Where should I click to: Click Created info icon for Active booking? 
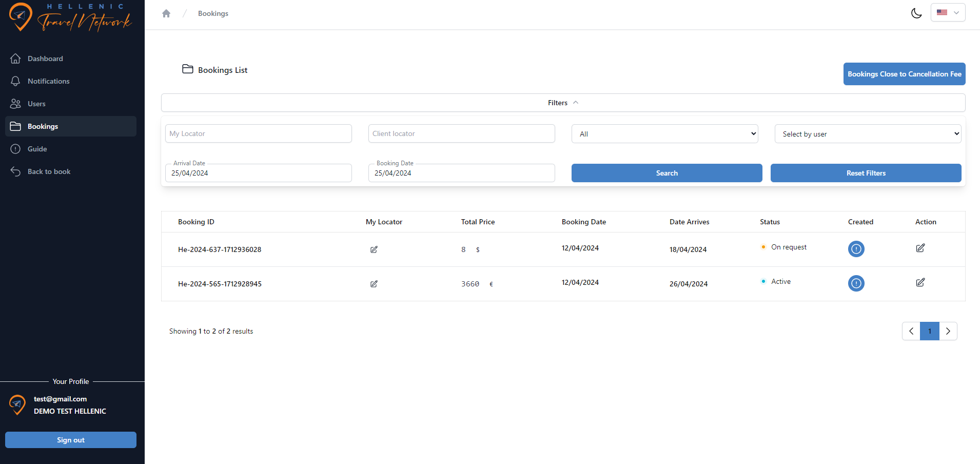coord(856,283)
